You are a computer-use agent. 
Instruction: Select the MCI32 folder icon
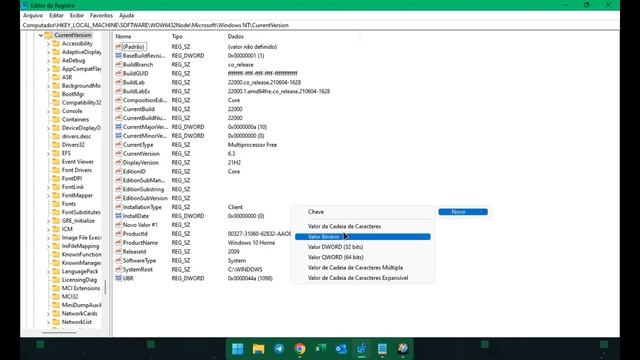(56, 296)
